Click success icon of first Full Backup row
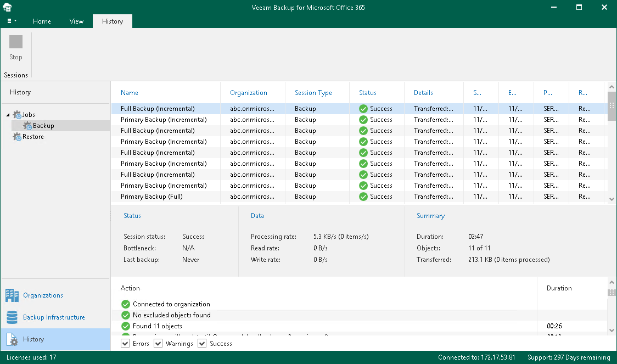Viewport: 617px width, 364px height. (363, 109)
